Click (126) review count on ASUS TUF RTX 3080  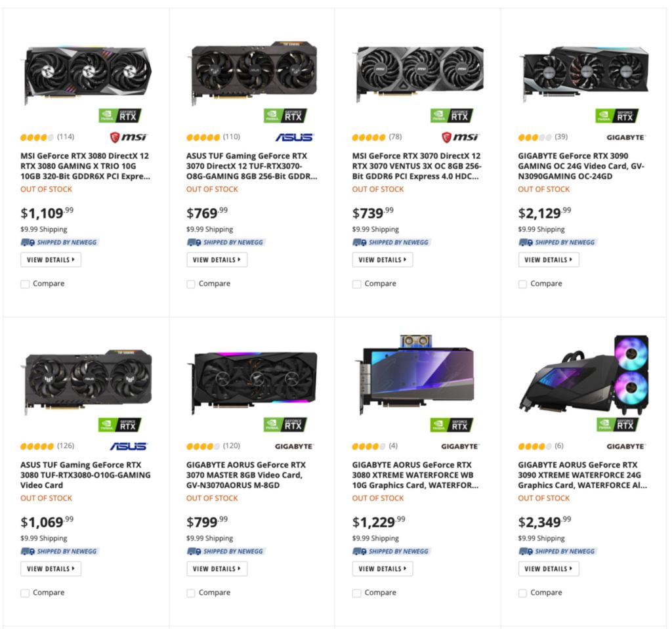tap(66, 446)
